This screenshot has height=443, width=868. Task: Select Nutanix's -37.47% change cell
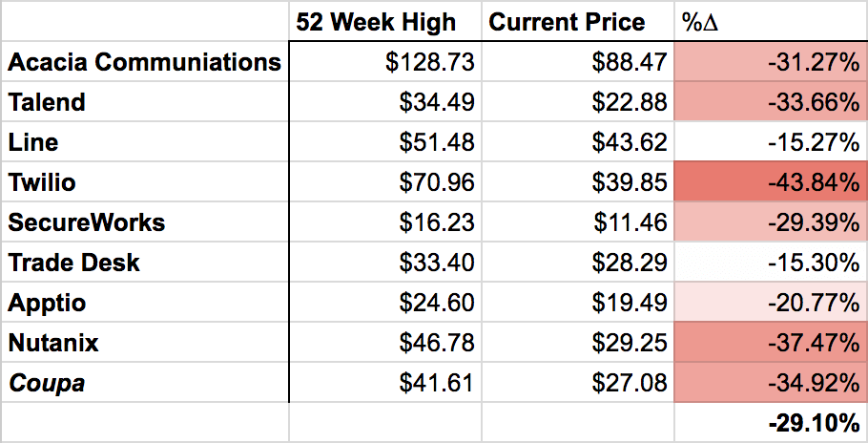coord(771,342)
